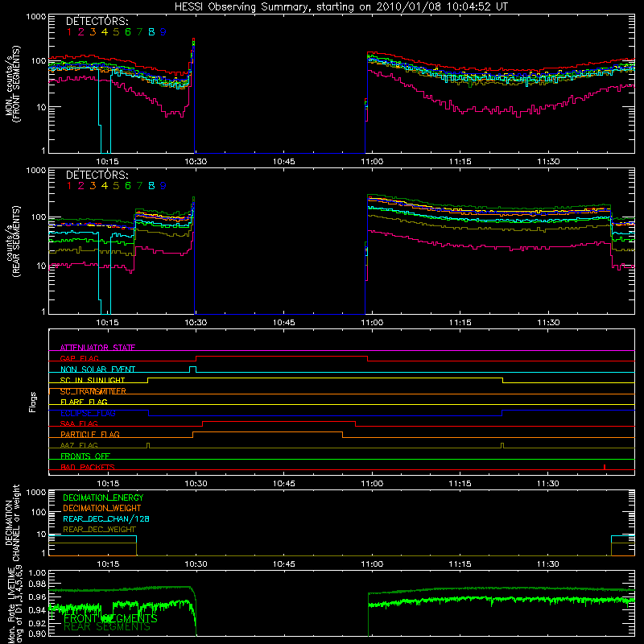The height and width of the screenshot is (644, 644).
Task: Click olive detector number 5 in rear segments legend
Action: pos(116,186)
